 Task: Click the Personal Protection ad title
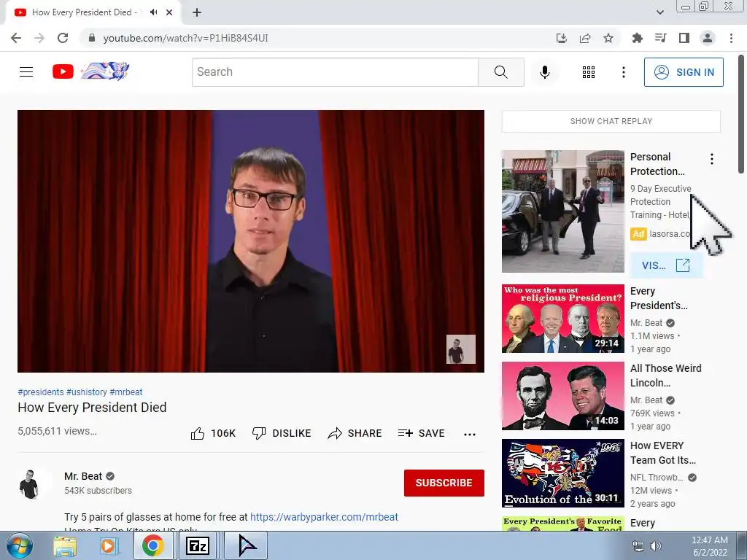pos(657,164)
